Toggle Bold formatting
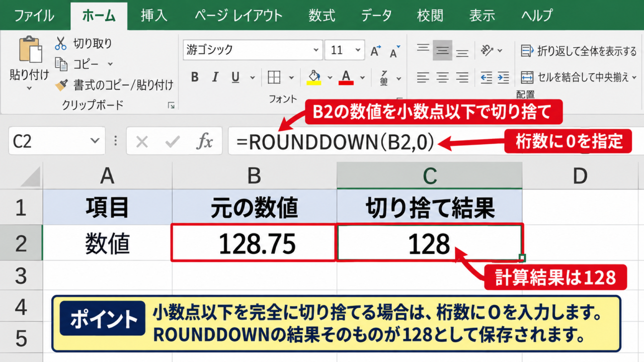Image resolution: width=644 pixels, height=362 pixels. coord(195,77)
